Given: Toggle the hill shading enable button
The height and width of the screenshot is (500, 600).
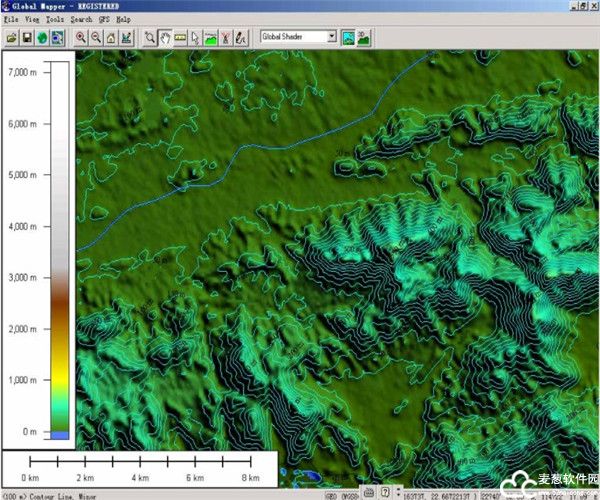Looking at the screenshot, I should (348, 38).
